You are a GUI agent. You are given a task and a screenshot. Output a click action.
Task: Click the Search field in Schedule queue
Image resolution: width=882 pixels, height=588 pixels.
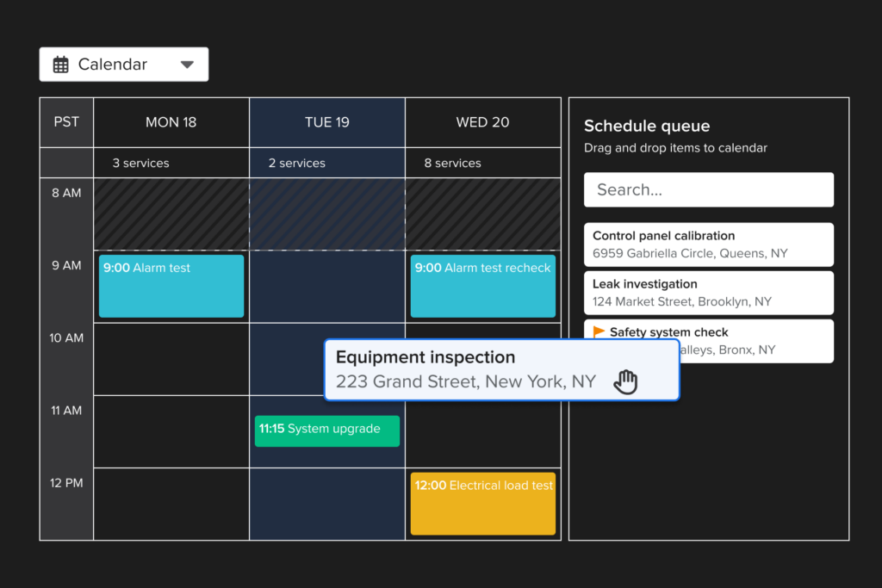click(708, 189)
